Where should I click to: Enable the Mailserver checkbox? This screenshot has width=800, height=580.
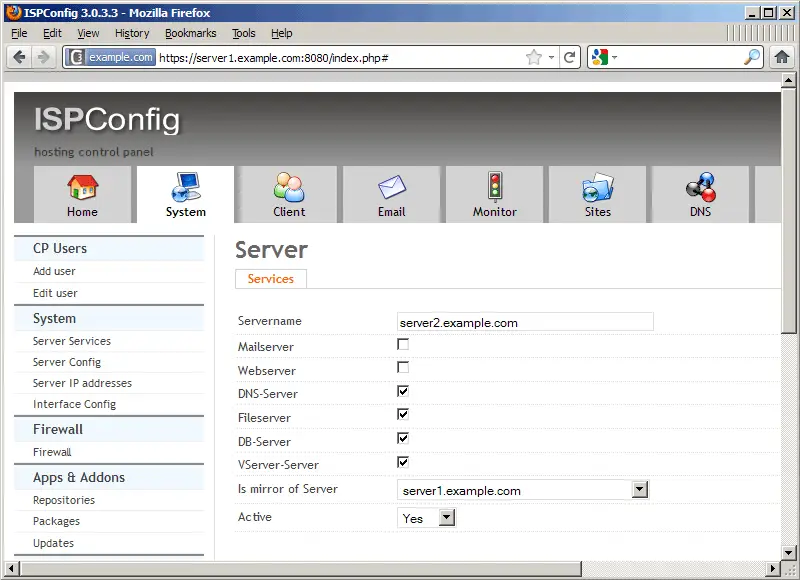[x=403, y=344]
